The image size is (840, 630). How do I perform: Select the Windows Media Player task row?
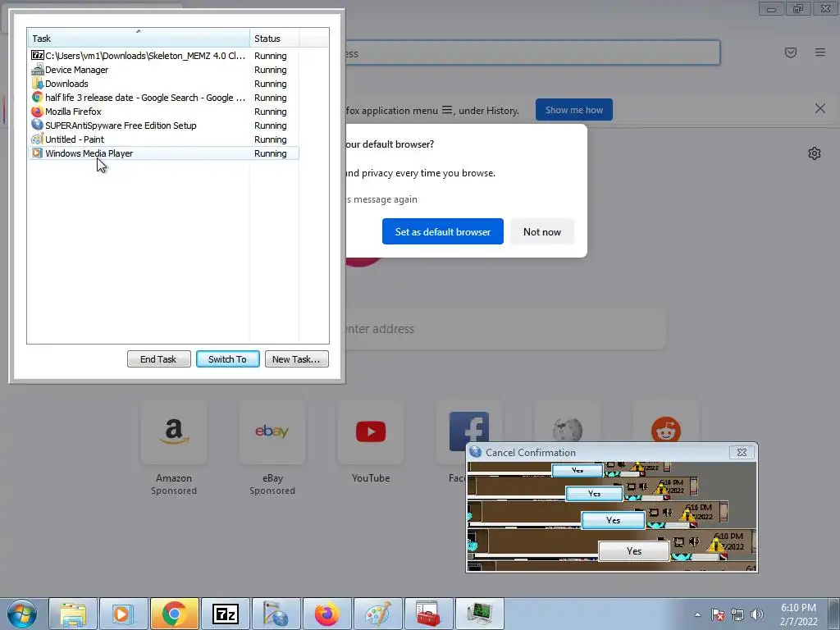click(163, 153)
